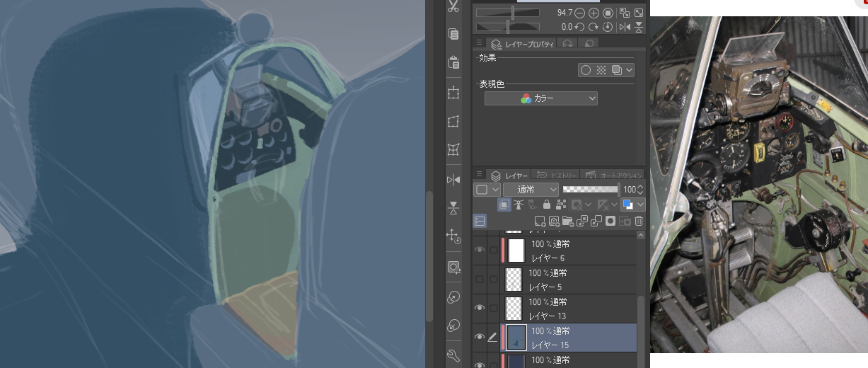
Task: Open the 通常 blending mode dropdown
Action: tap(531, 190)
